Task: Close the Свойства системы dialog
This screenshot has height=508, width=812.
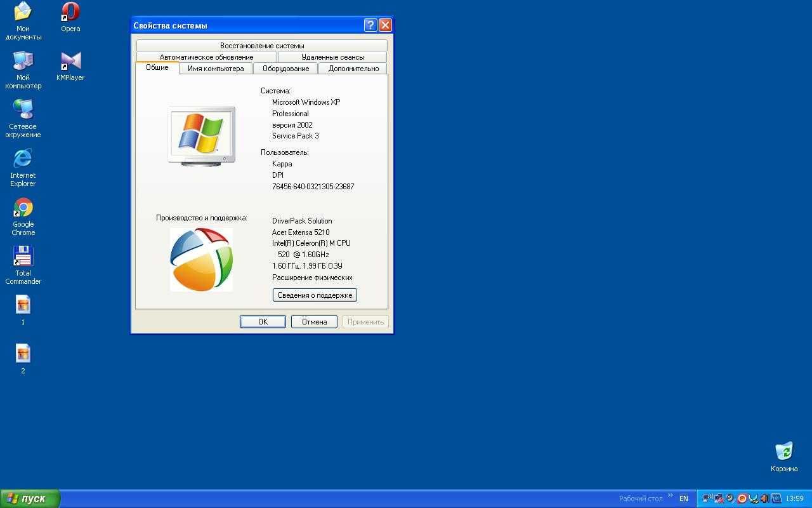Action: 385,25
